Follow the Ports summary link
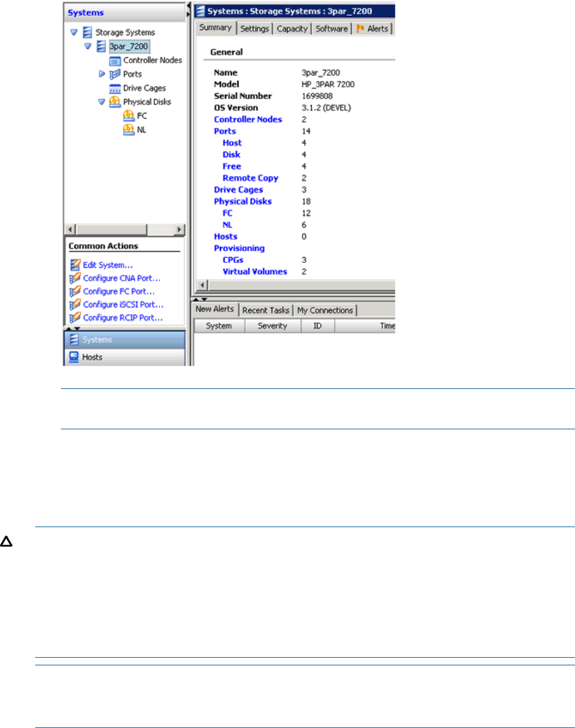The image size is (575, 728). coord(225,131)
